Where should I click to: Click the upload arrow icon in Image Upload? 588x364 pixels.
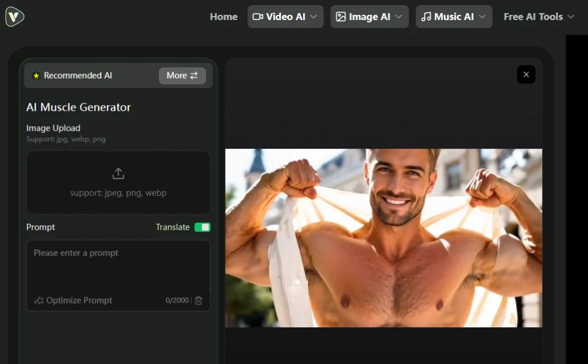pyautogui.click(x=118, y=173)
